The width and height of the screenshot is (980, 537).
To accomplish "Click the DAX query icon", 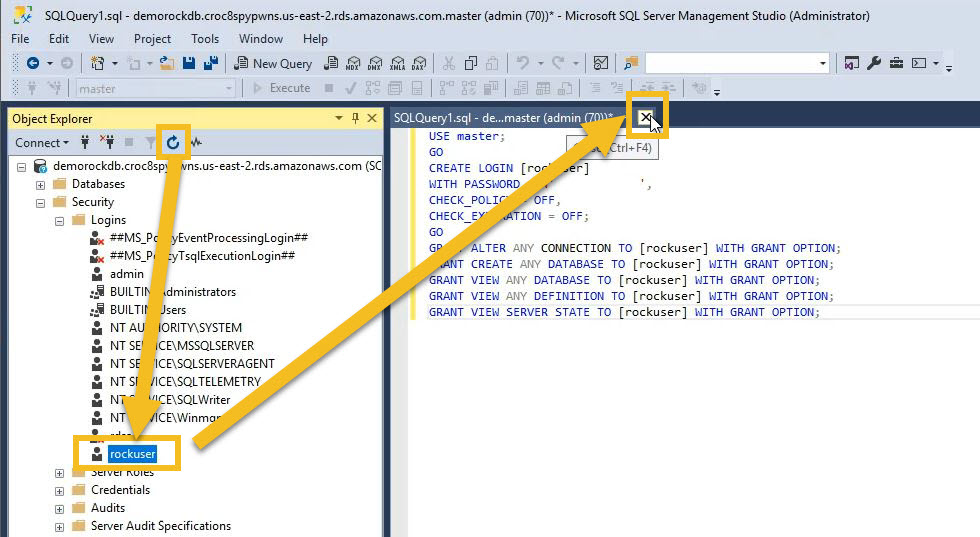I will (x=419, y=63).
